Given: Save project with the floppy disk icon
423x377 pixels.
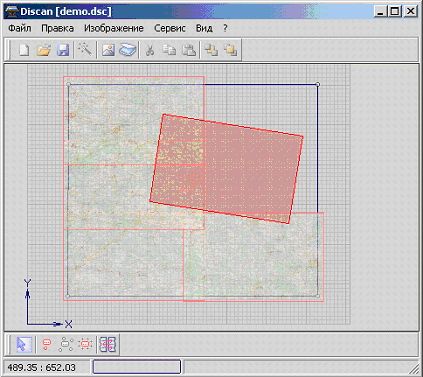Looking at the screenshot, I should [x=63, y=50].
